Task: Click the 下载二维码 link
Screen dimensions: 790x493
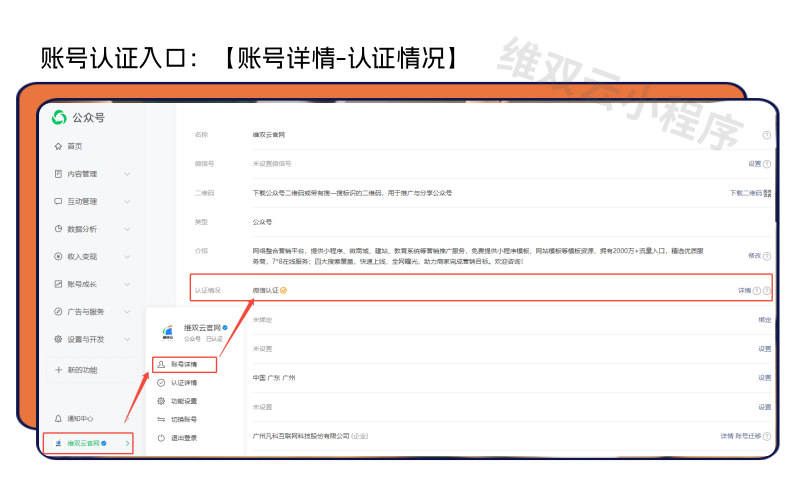Action: pos(746,193)
